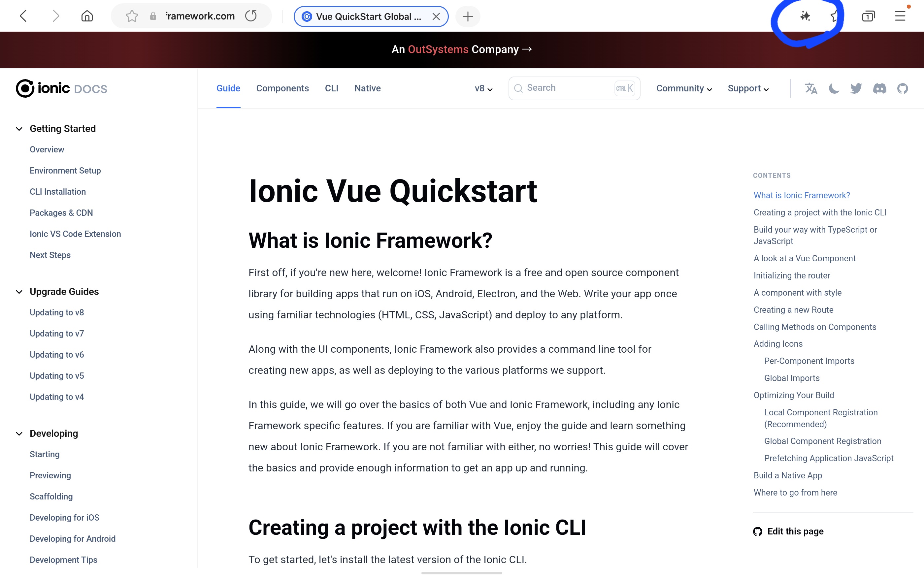Open the language translation icon
924x578 pixels.
tap(811, 88)
